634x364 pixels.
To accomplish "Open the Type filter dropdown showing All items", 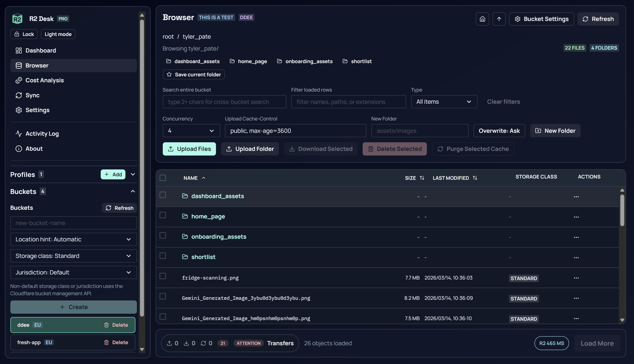I will point(444,101).
